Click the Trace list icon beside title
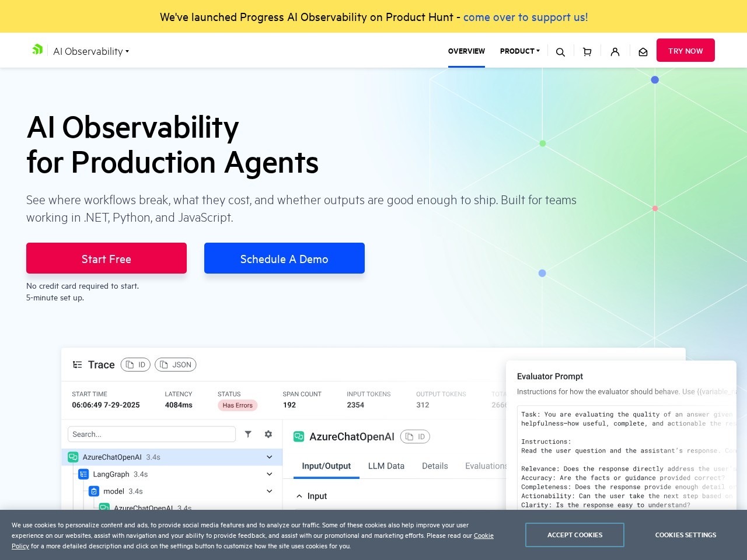This screenshot has height=560, width=747. pos(77,365)
